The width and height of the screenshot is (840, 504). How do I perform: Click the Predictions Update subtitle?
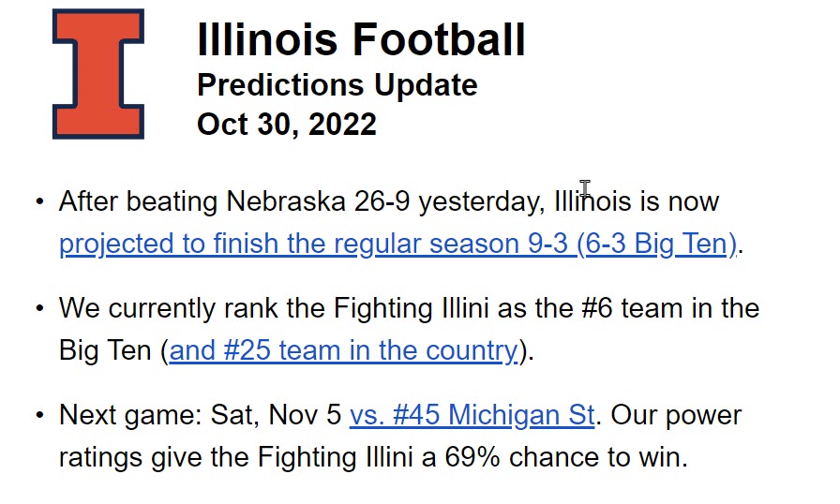337,85
